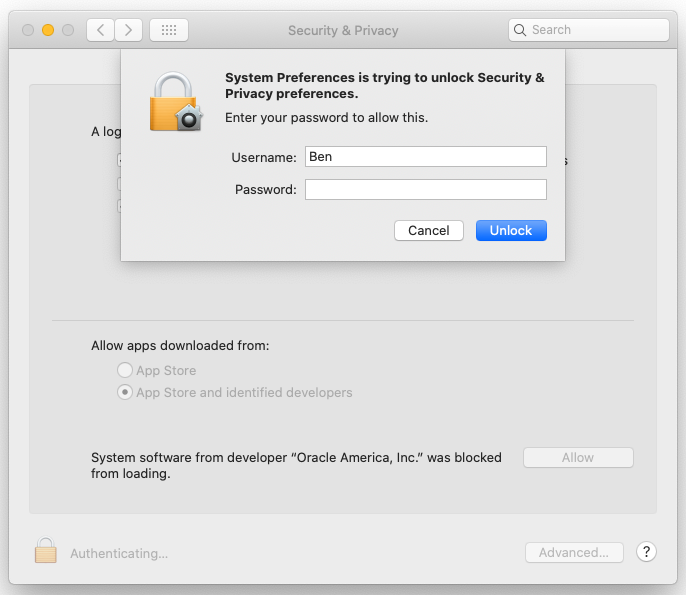Viewport: 686px width, 595px height.
Task: Open the Advanced… settings button
Action: pyautogui.click(x=574, y=552)
